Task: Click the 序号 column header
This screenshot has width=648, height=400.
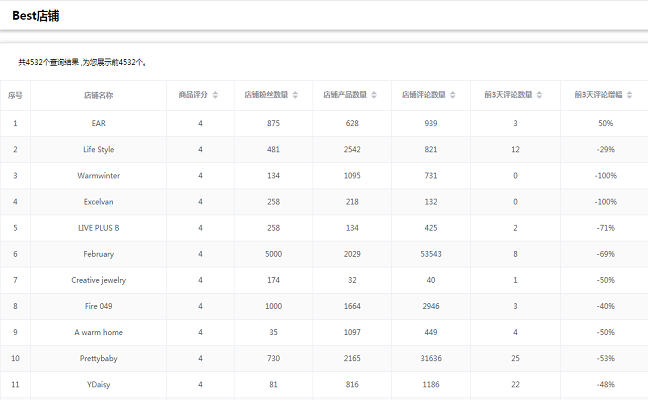Action: click(x=15, y=95)
